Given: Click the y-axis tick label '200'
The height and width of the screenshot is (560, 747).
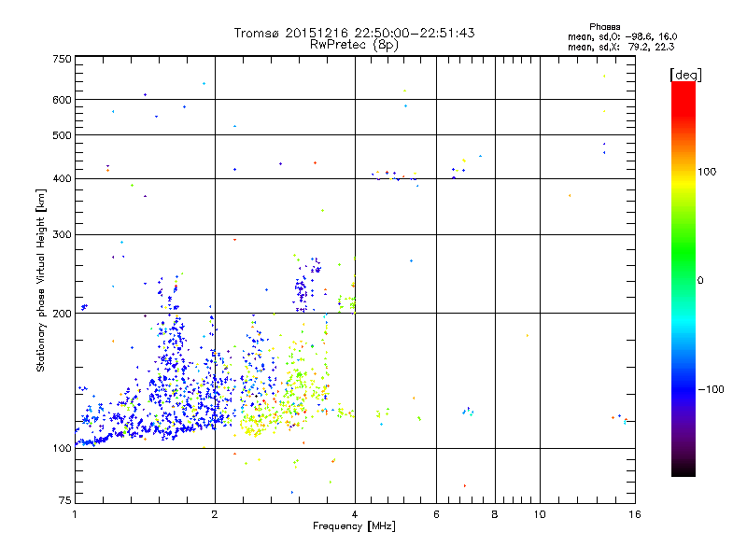Looking at the screenshot, I should point(62,314).
